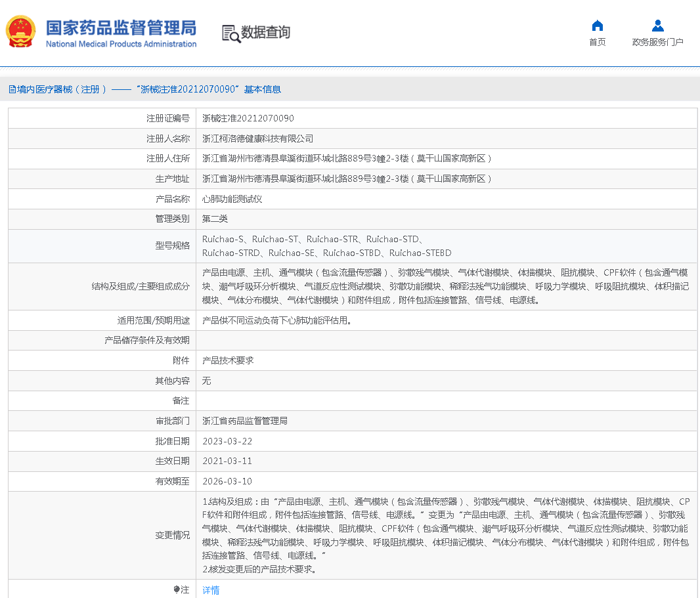
Task: Click the registration number value 浙械注准20212070090
Action: pos(248,119)
